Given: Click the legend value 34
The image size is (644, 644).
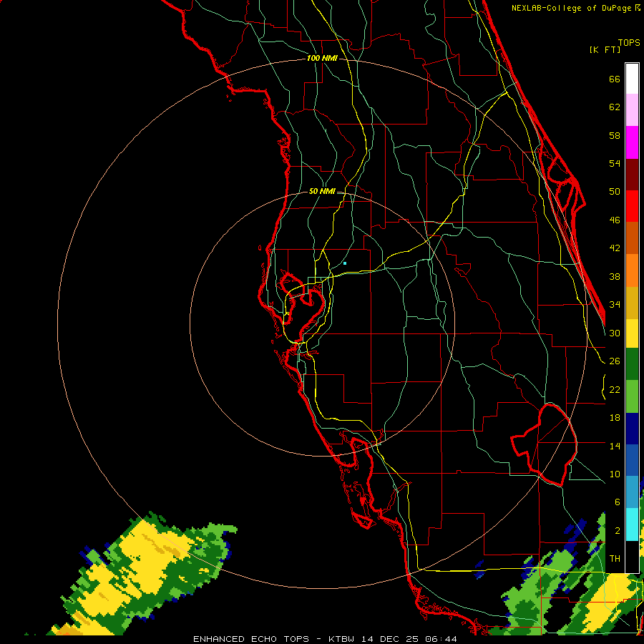Looking at the screenshot, I should (615, 304).
